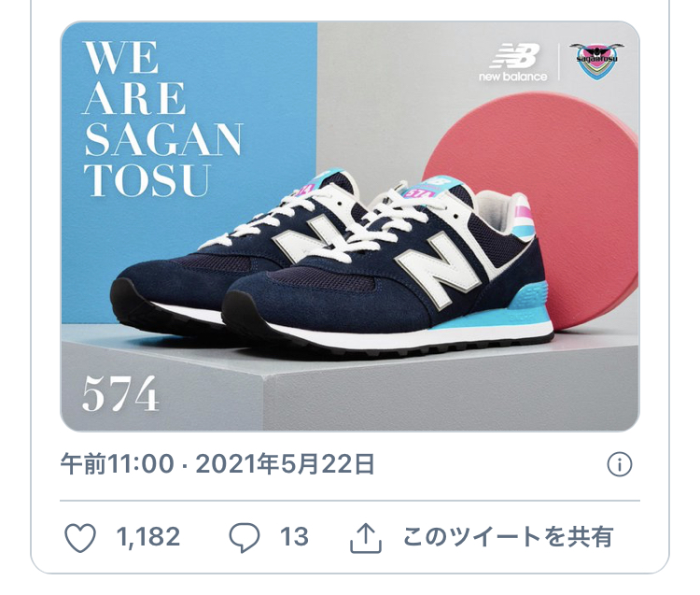
Task: Click the このツイートを共有 share link
Action: 508,537
